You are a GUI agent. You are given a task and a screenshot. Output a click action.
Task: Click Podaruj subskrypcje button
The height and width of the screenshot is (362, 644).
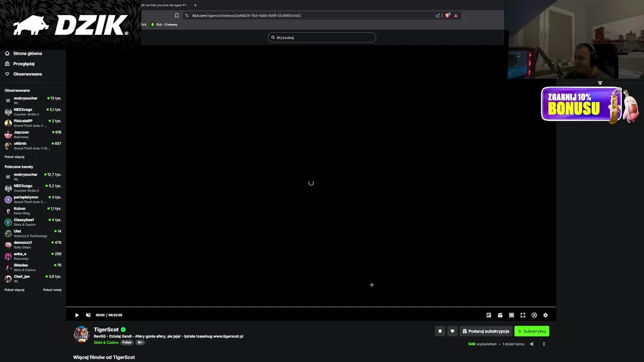pos(486,331)
